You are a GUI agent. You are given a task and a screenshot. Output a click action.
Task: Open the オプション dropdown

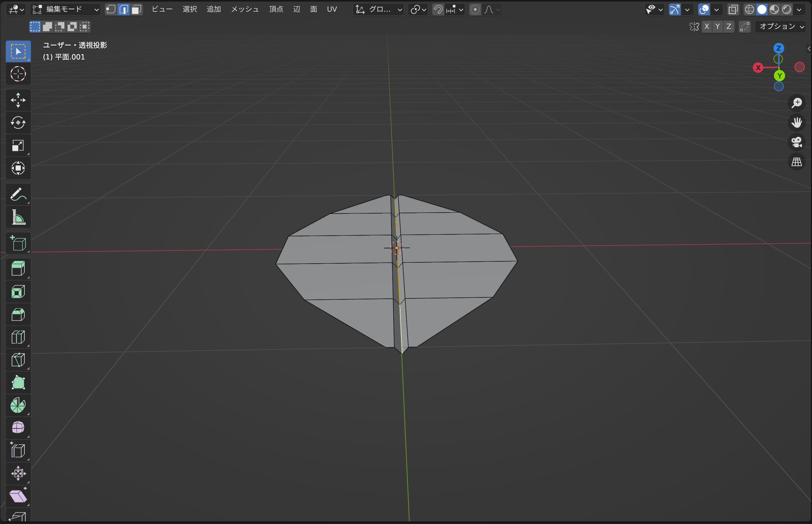coord(781,27)
